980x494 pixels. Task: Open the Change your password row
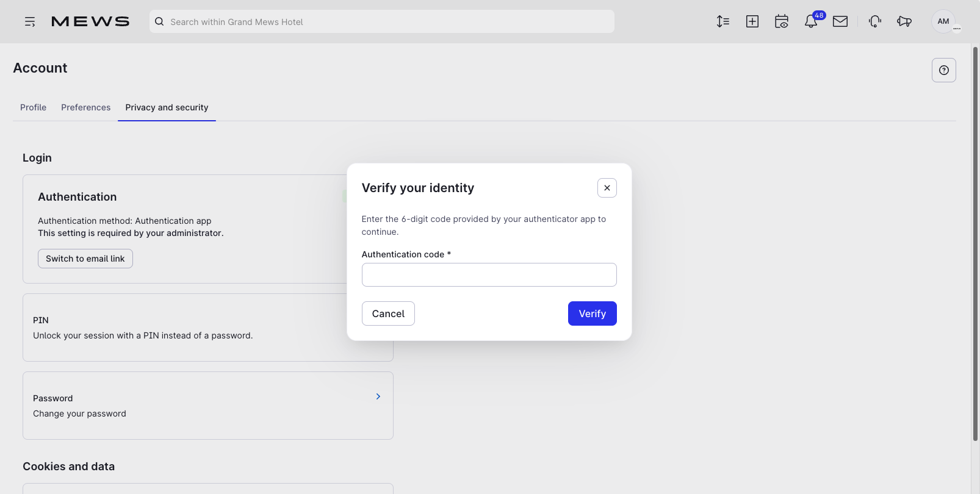pyautogui.click(x=208, y=406)
